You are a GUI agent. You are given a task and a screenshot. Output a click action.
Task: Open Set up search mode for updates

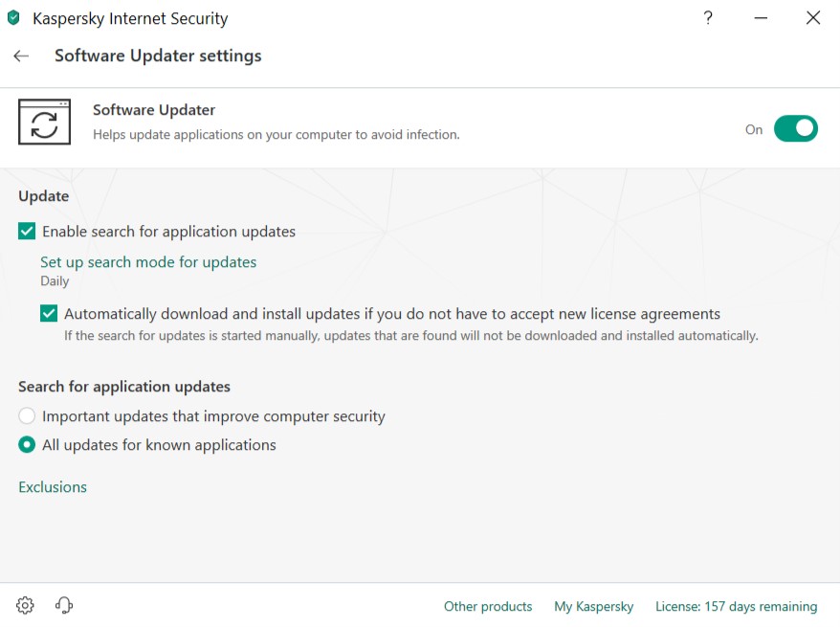[x=148, y=261]
